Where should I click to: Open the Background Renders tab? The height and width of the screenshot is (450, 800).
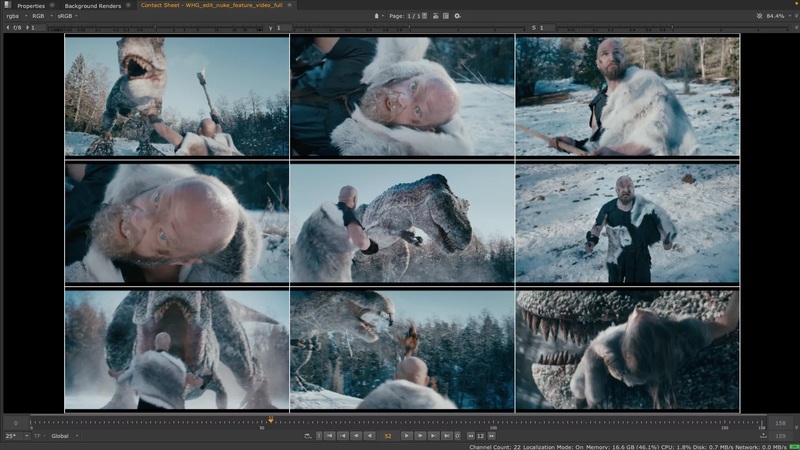(x=92, y=6)
